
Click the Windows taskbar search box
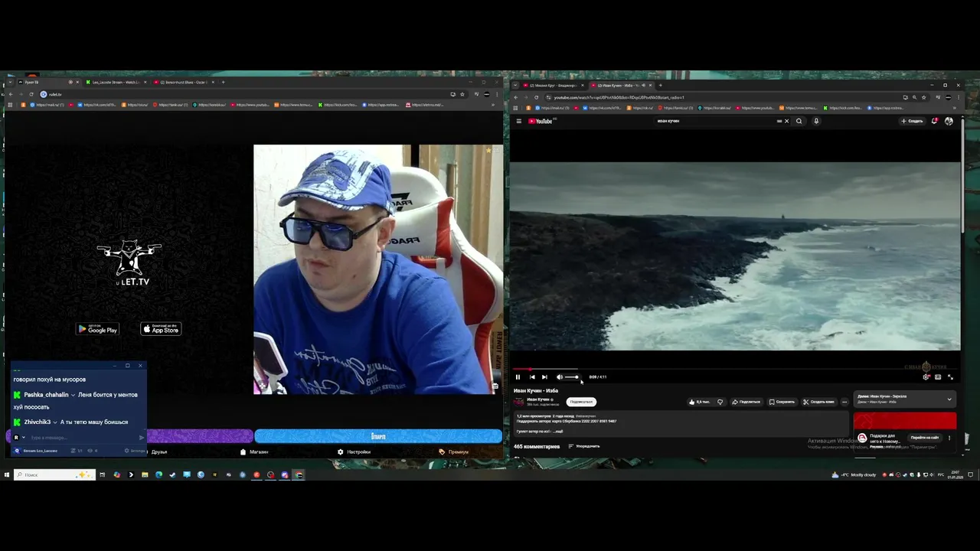[x=54, y=474]
